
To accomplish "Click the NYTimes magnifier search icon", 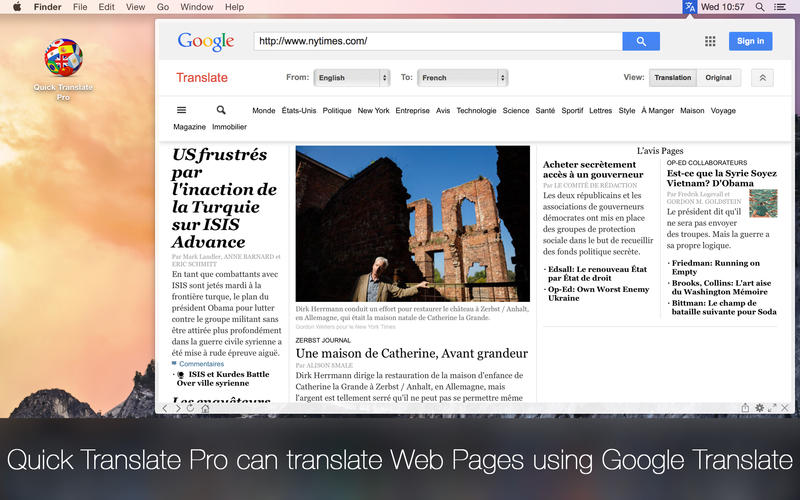I will tap(221, 110).
